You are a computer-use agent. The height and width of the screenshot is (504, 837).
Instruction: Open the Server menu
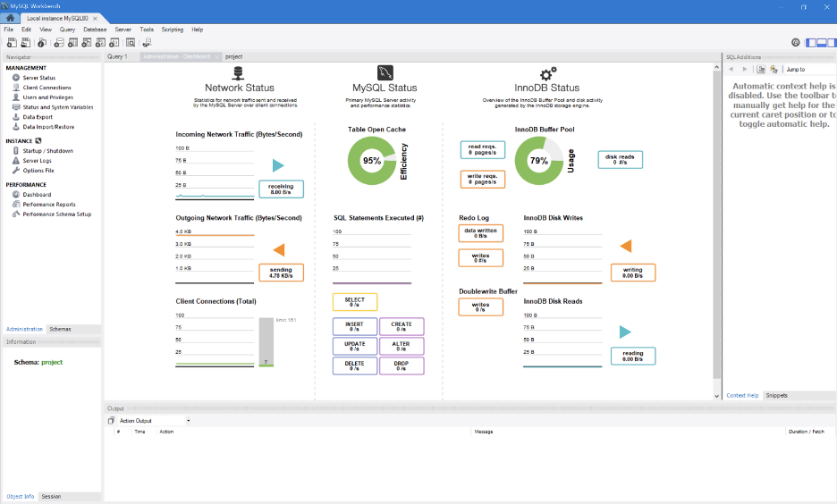[123, 29]
